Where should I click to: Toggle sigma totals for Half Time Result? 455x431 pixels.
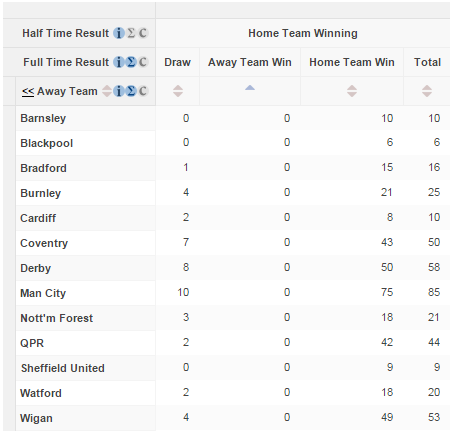[x=131, y=33]
